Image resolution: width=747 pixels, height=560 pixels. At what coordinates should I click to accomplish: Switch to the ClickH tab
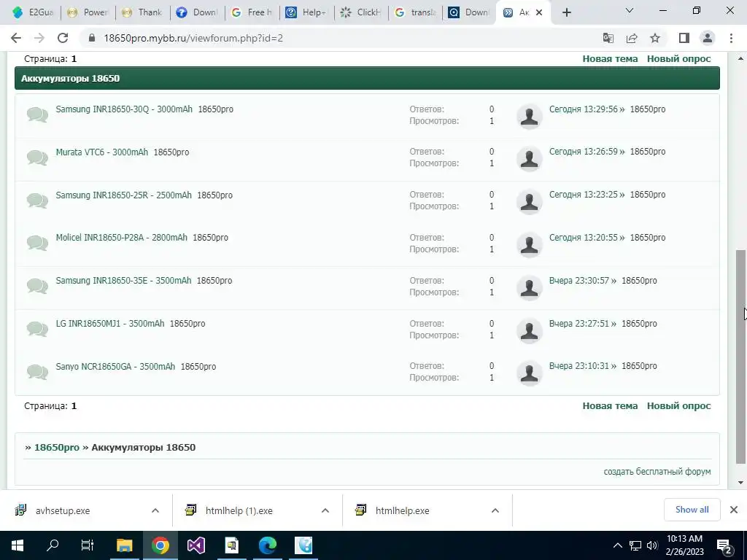(x=361, y=12)
